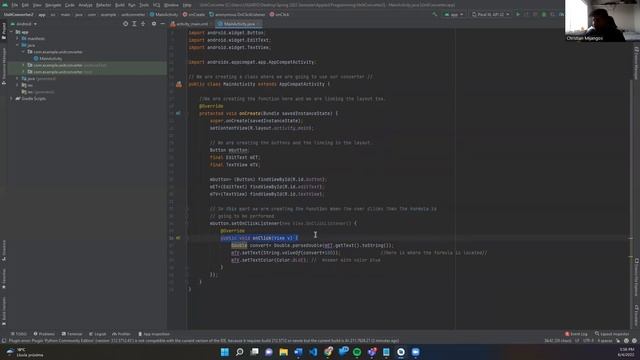Viewport: 640px width, 360px height.
Task: Click override gutter icon beside onClick
Action: [178, 238]
